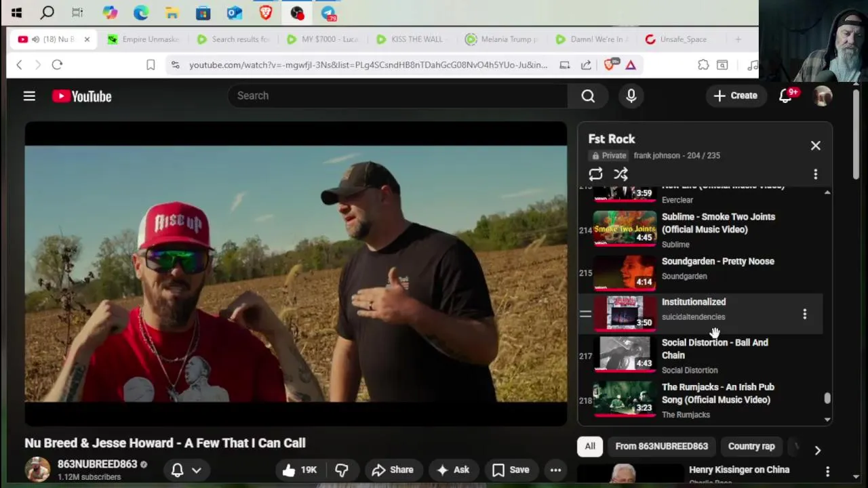Go to the YouTube home logo
Image resolution: width=868 pixels, height=488 pixels.
[x=82, y=96]
